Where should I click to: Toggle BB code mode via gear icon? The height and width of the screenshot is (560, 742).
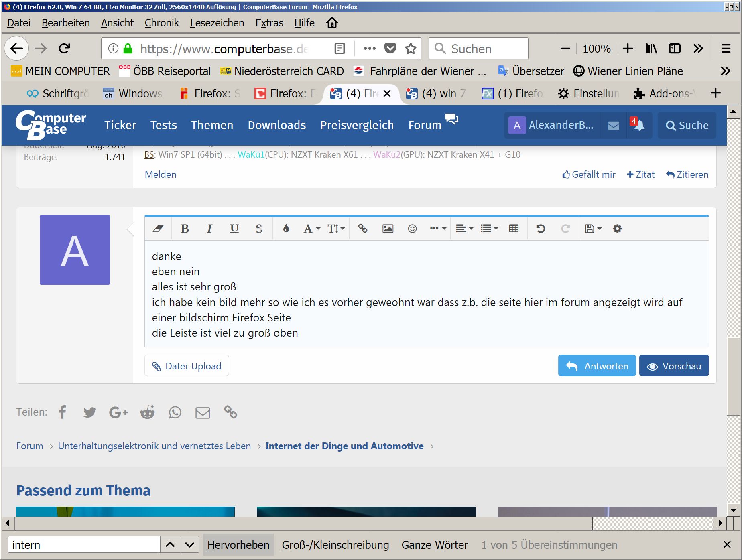(x=617, y=229)
